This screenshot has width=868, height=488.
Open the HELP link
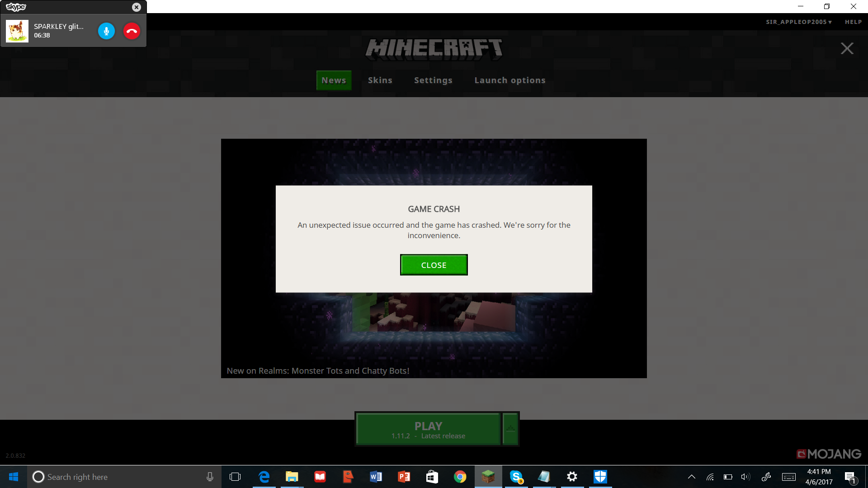[x=853, y=22]
